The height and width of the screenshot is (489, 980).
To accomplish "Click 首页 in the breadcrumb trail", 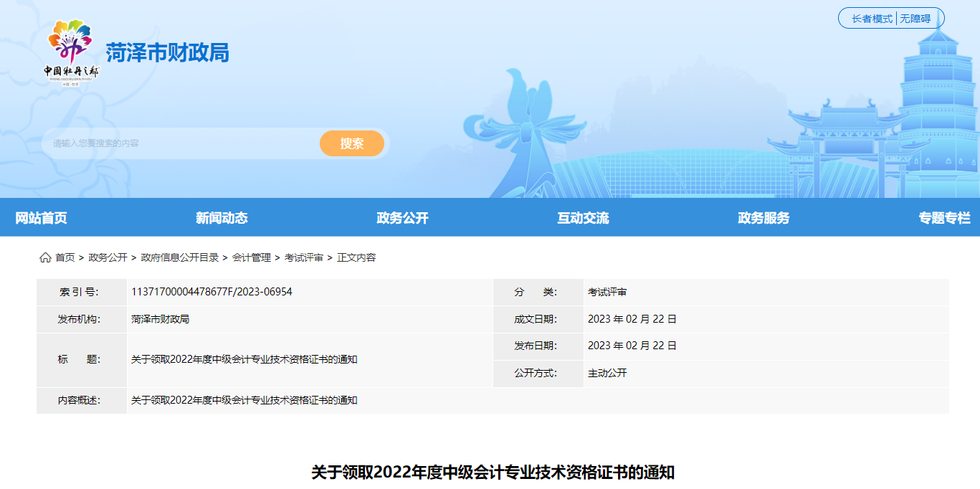I will point(64,257).
